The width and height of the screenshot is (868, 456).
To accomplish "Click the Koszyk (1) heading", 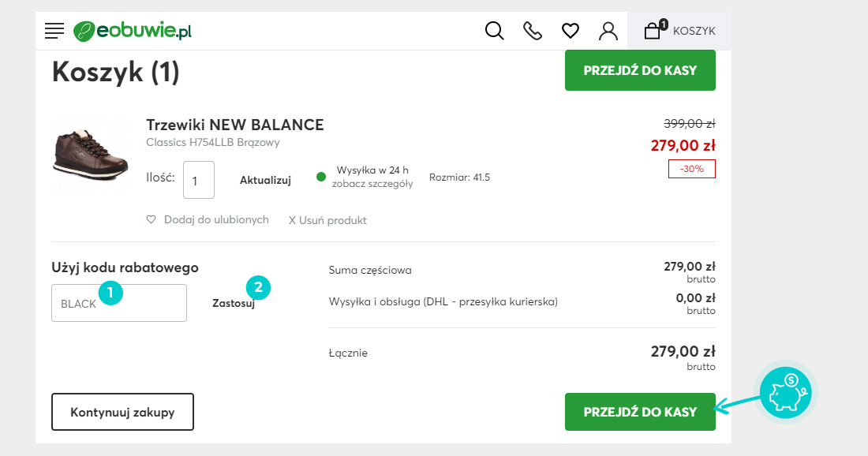I will pos(116,72).
